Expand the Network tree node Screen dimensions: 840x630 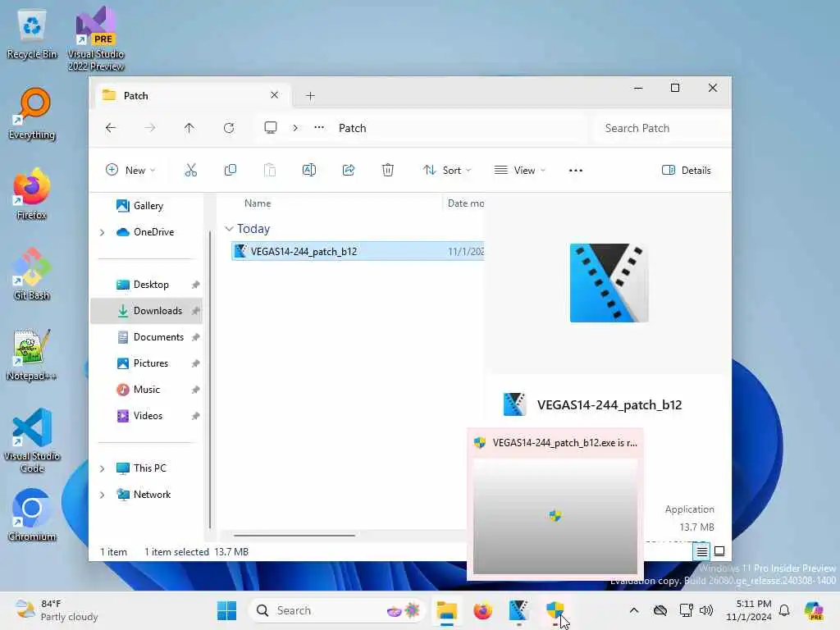102,495
